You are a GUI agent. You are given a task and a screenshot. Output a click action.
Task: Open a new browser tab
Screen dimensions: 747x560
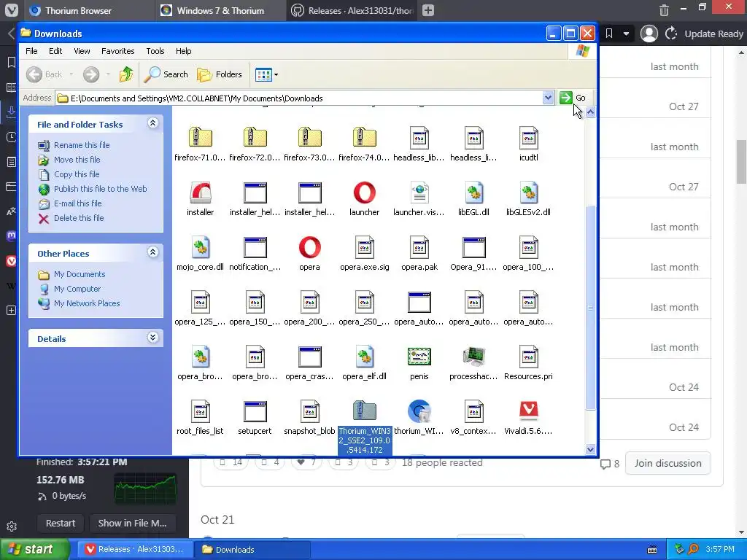point(427,10)
